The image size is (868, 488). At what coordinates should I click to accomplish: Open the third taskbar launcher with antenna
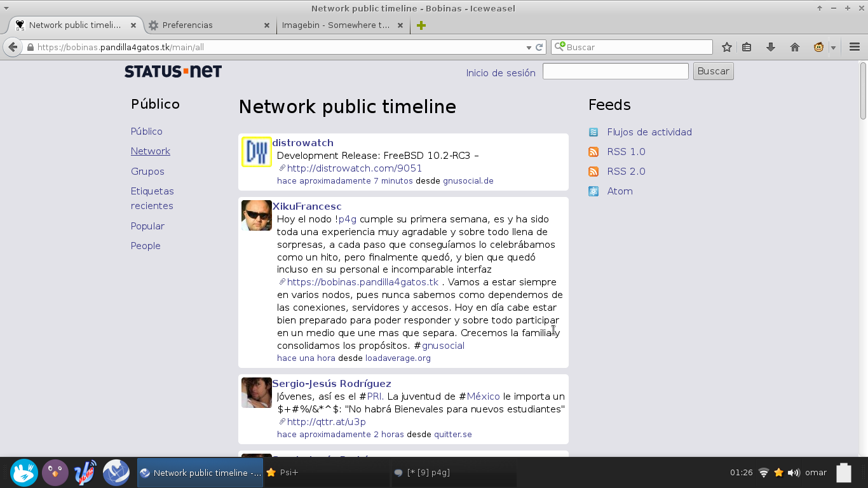pyautogui.click(x=85, y=473)
